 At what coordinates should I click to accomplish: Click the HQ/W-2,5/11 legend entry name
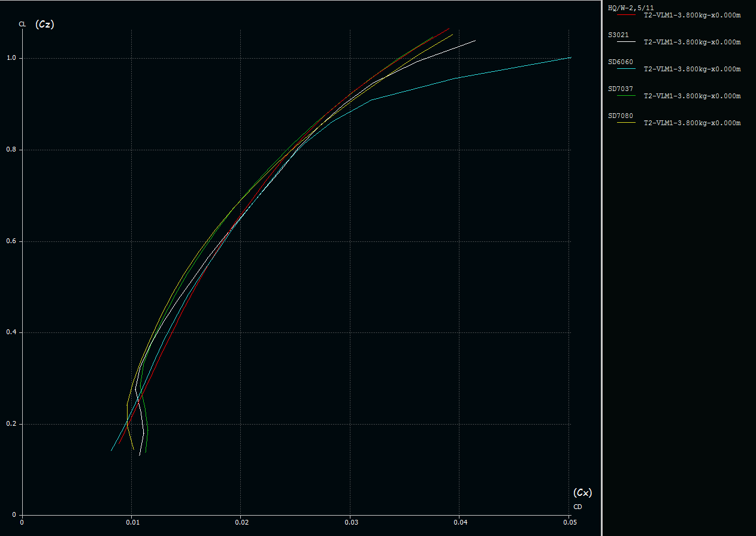coord(630,8)
